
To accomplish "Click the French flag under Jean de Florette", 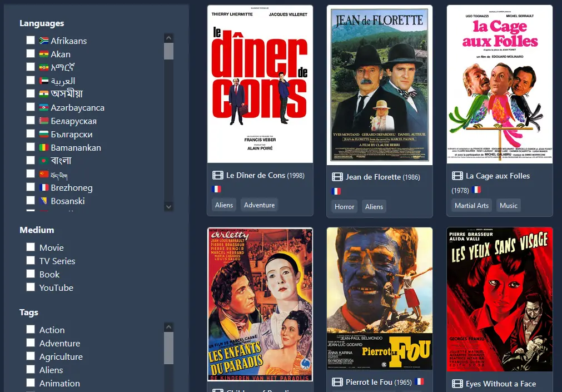I will pyautogui.click(x=336, y=191).
